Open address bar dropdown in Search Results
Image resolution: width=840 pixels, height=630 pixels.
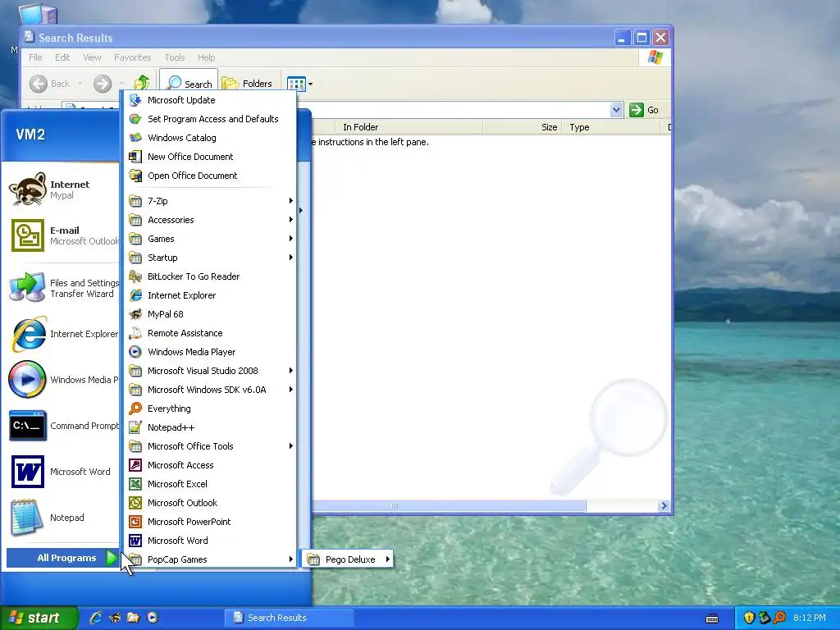(x=616, y=110)
